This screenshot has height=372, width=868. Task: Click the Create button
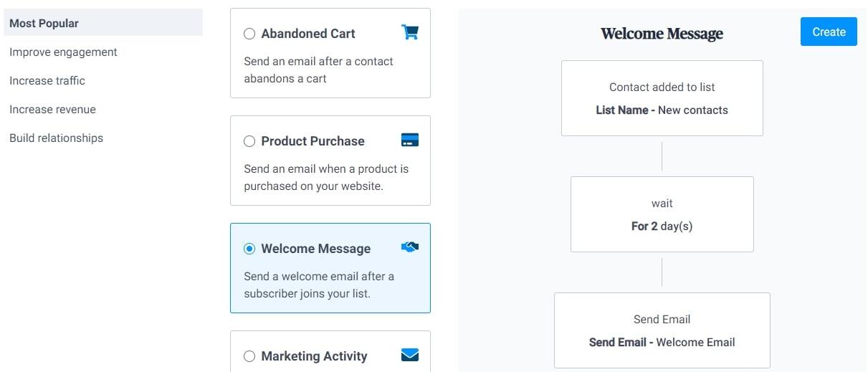pyautogui.click(x=829, y=32)
